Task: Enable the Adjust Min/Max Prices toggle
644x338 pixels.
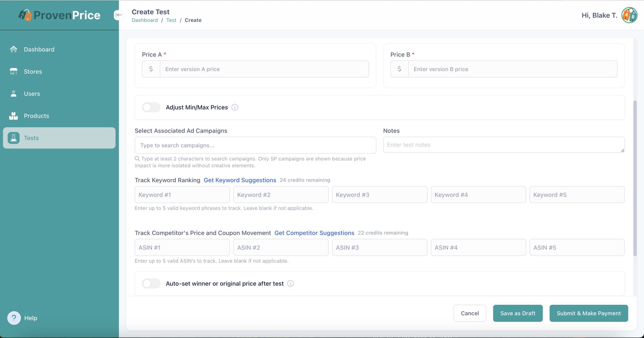Action: 151,107
